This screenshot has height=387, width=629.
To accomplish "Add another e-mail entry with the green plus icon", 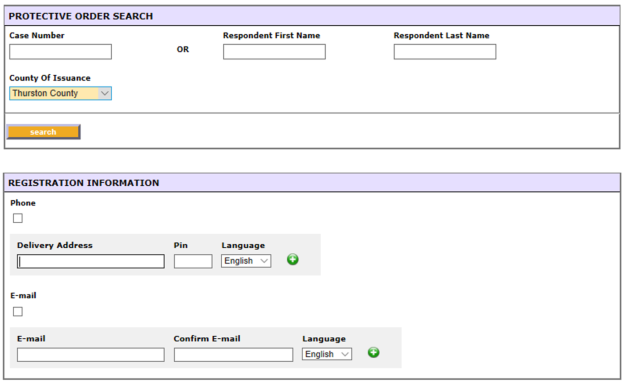I will [373, 353].
